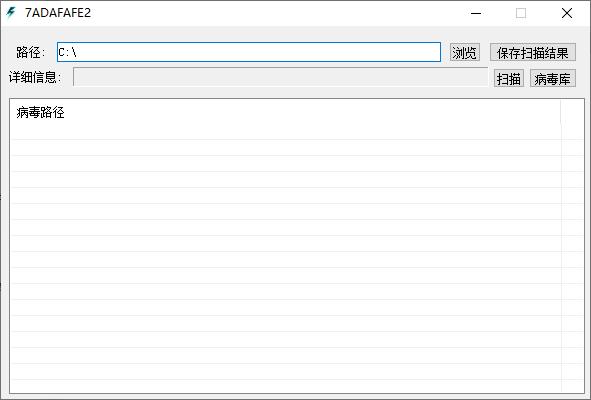Click the lightning bolt app icon
This screenshot has height=400, width=591.
coord(11,13)
